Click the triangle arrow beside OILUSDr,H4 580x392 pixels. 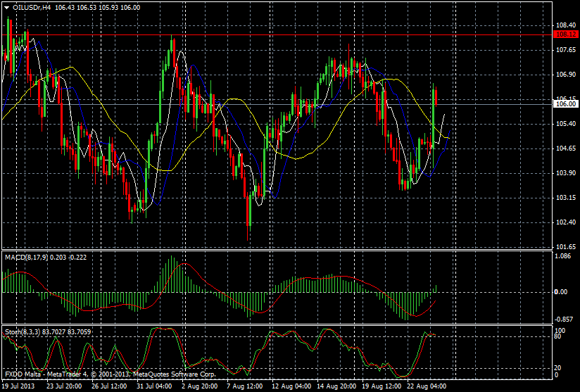coord(6,7)
